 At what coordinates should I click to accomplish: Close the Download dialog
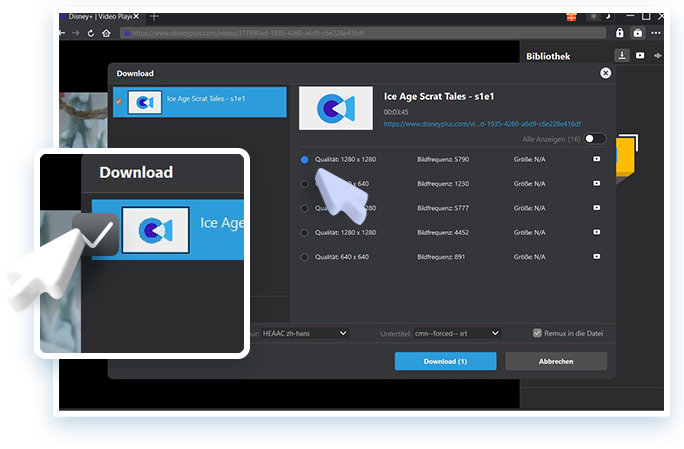pos(605,73)
